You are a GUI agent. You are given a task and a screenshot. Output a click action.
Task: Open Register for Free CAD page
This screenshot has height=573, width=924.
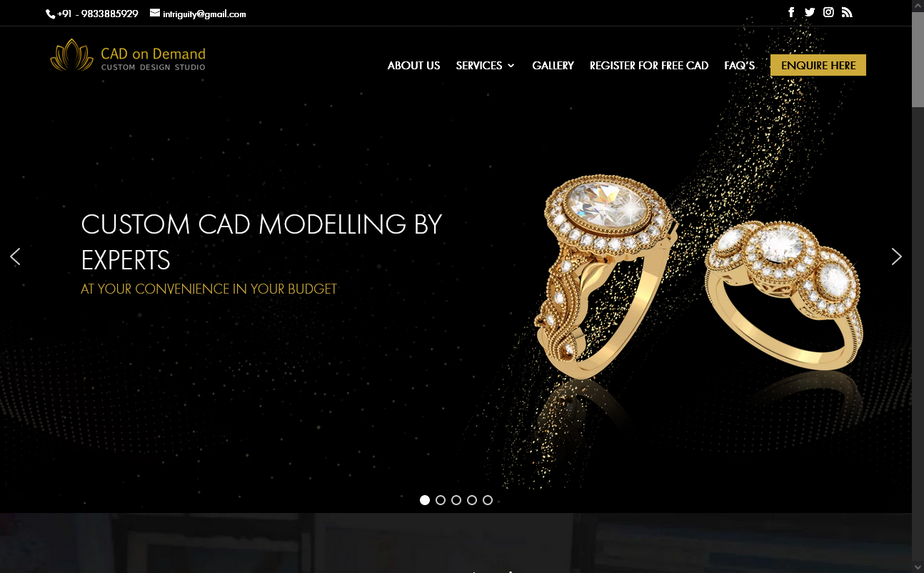click(x=649, y=66)
